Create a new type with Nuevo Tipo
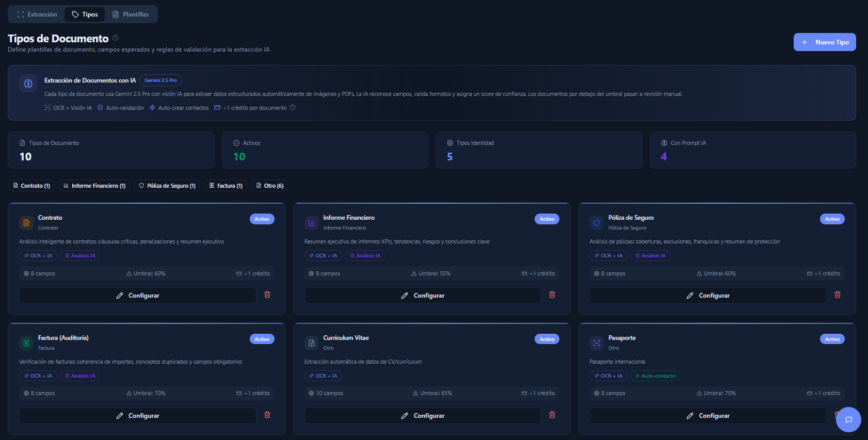Image resolution: width=868 pixels, height=440 pixels. click(824, 42)
